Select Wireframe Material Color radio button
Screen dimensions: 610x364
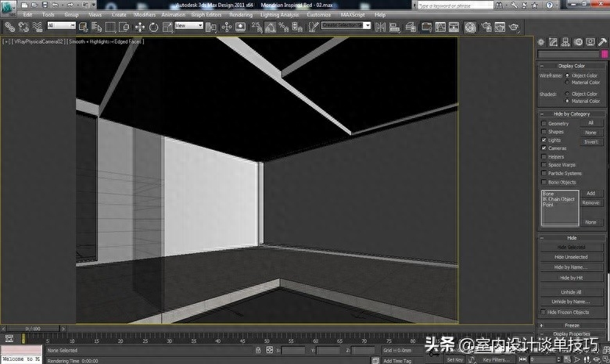point(567,82)
